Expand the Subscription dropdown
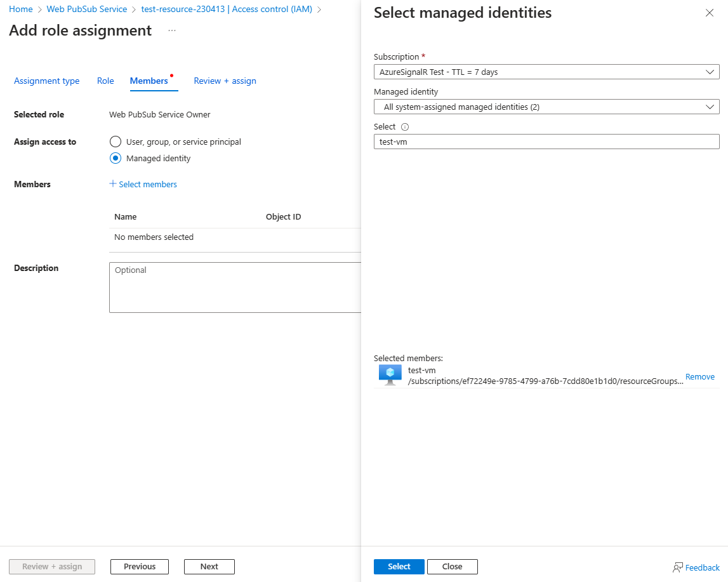The width and height of the screenshot is (728, 582). [546, 72]
